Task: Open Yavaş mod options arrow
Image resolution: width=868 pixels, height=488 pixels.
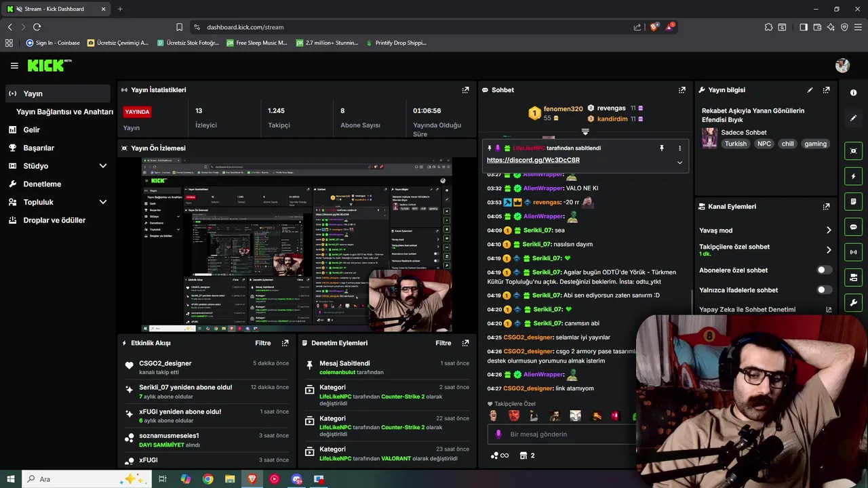Action: tap(828, 230)
